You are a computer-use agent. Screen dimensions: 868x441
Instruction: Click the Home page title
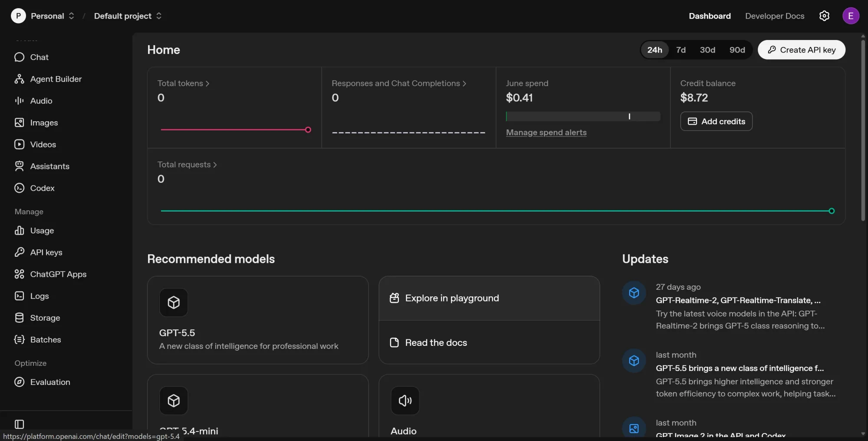tap(164, 50)
